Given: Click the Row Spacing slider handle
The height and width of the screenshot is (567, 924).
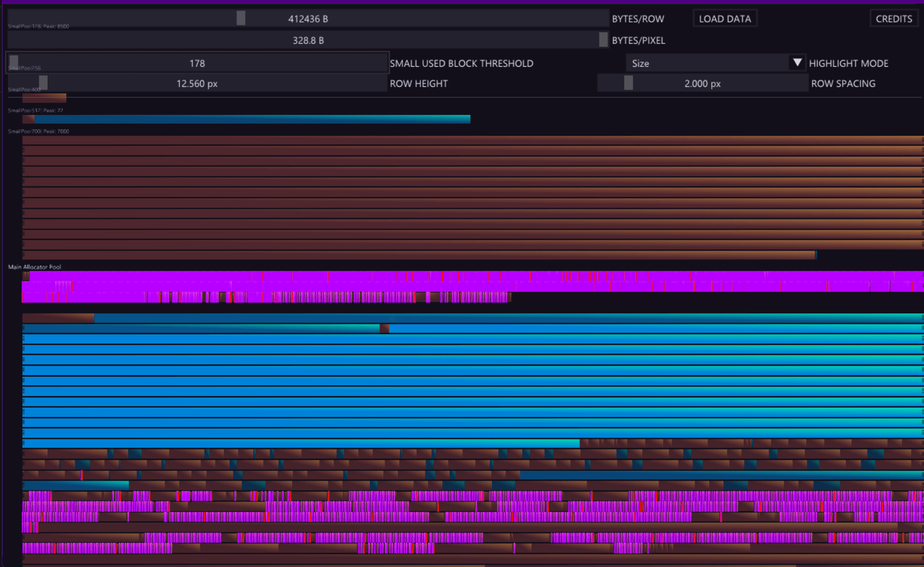Looking at the screenshot, I should tap(628, 83).
